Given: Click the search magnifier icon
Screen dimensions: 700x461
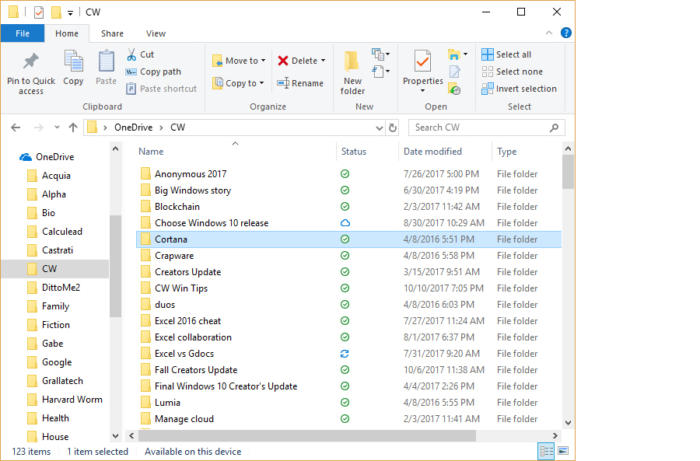Looking at the screenshot, I should 554,128.
